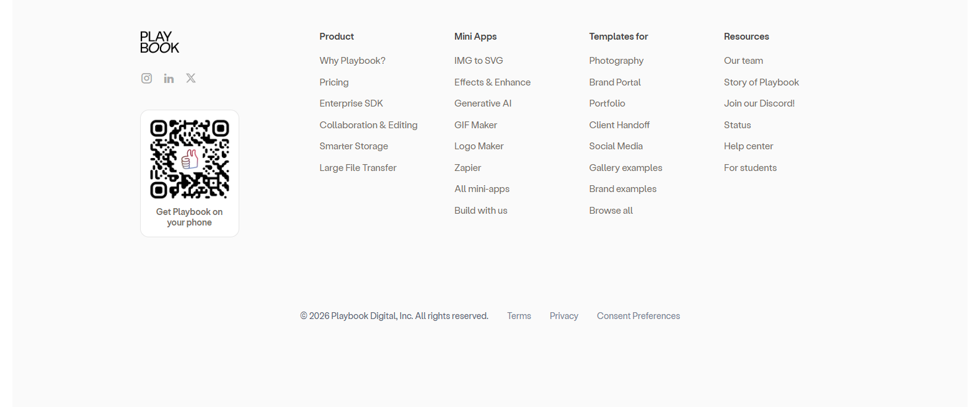Screen dimensions: 980x407
Task: Open the 'Why Playbook?' page
Action: click(x=352, y=60)
